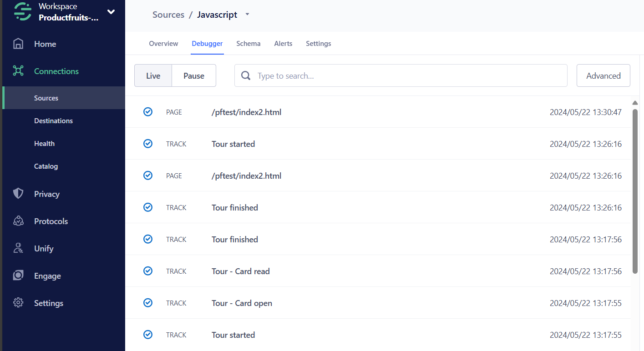Click the search magnifier icon in the debugger
The height and width of the screenshot is (351, 644).
tap(245, 75)
